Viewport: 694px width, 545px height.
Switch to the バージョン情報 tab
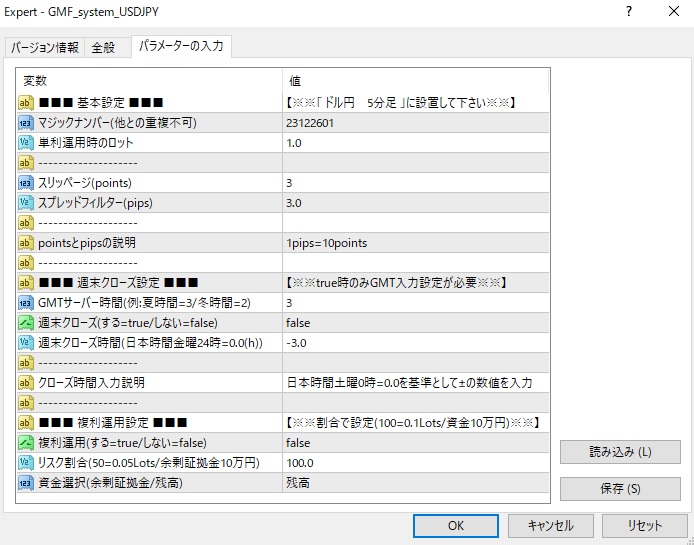(x=45, y=48)
